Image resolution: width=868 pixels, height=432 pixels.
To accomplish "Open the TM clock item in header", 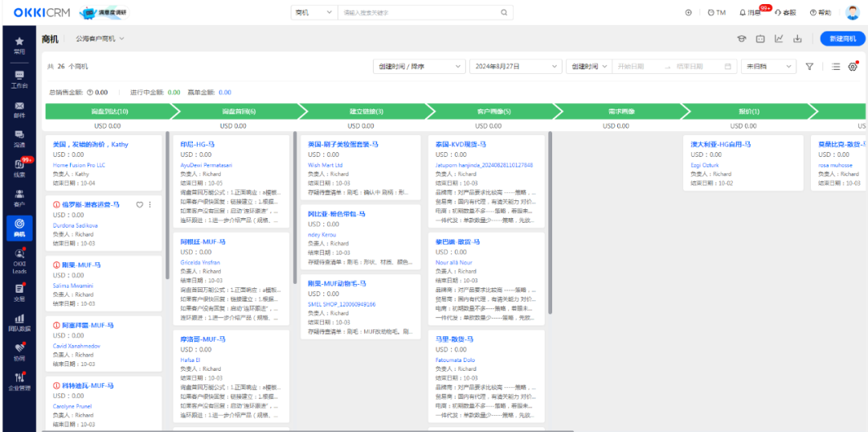I will [x=716, y=13].
